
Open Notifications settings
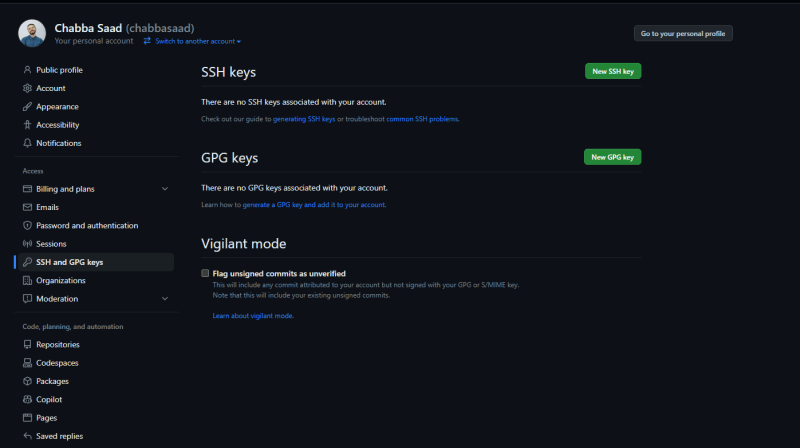59,143
